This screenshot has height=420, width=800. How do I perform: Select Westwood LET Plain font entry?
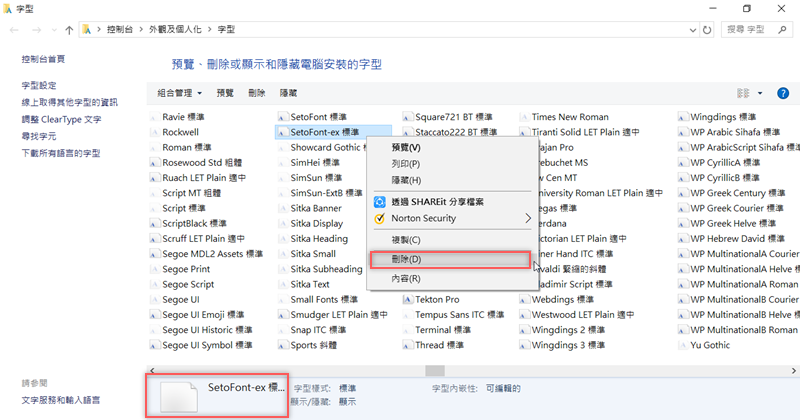pyautogui.click(x=577, y=315)
